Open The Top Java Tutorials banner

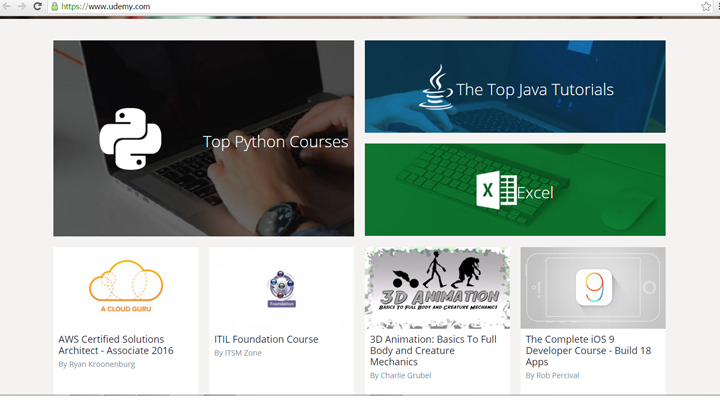515,86
